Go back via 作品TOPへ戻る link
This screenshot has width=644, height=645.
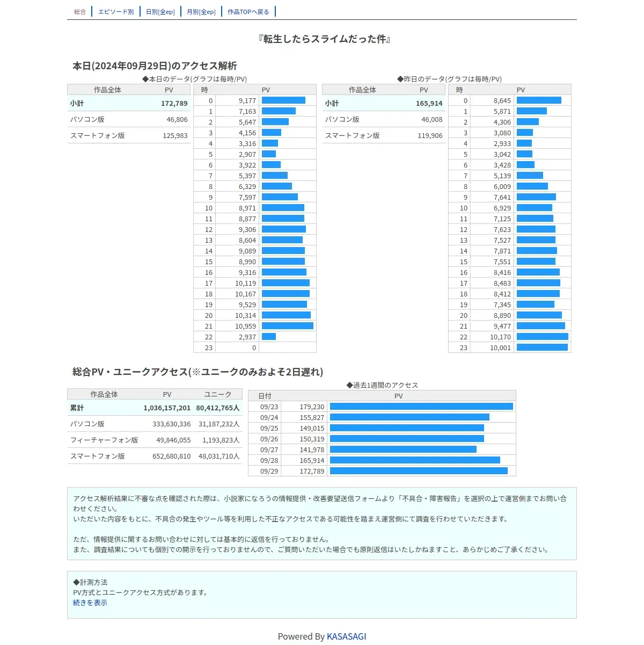[248, 12]
